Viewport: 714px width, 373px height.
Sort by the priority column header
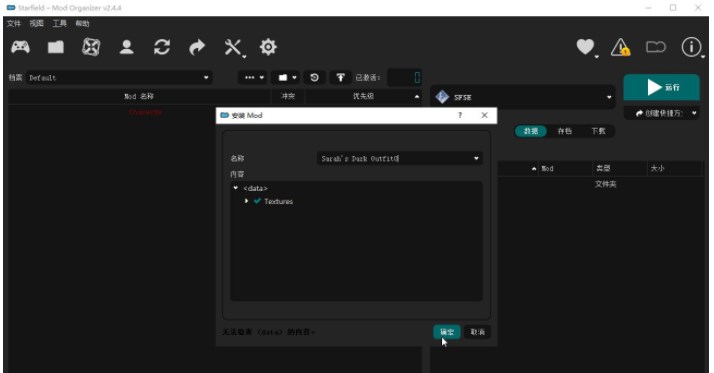363,96
